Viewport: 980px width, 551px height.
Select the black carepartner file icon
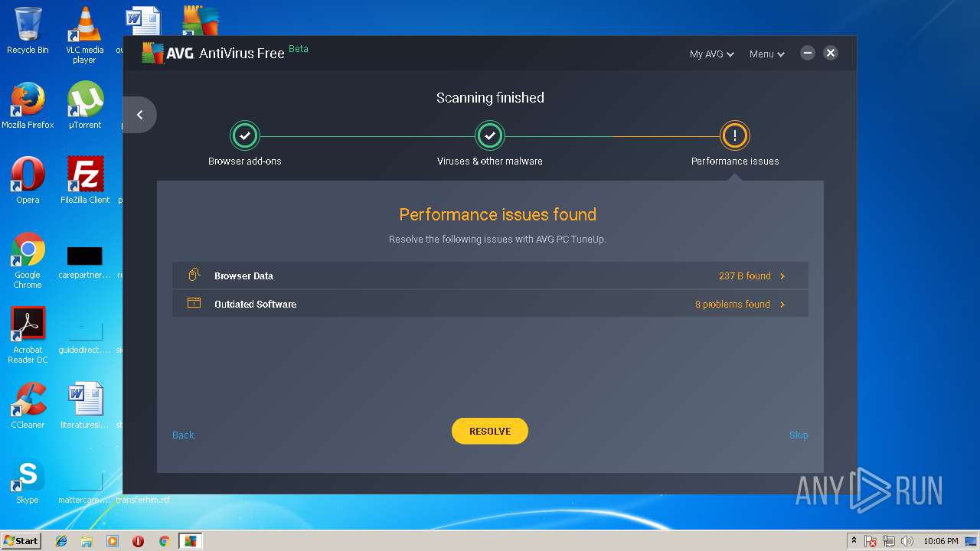coord(84,256)
